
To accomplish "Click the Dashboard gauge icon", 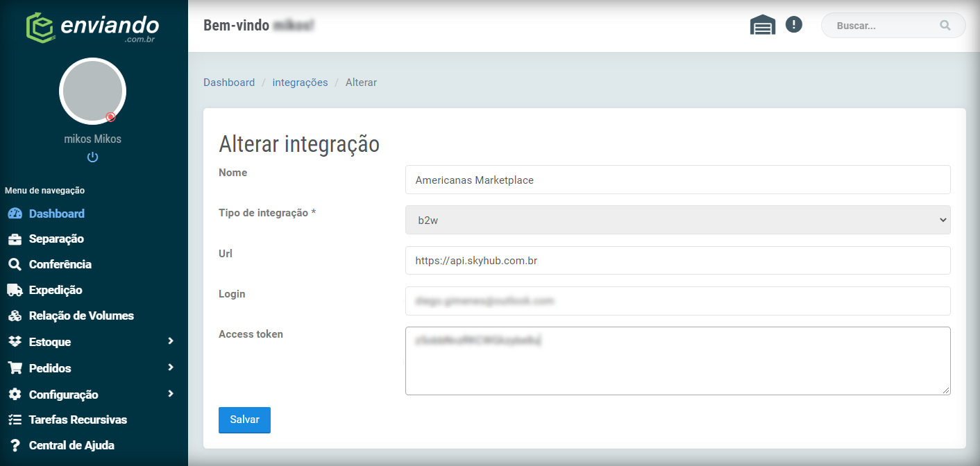I will coord(15,214).
